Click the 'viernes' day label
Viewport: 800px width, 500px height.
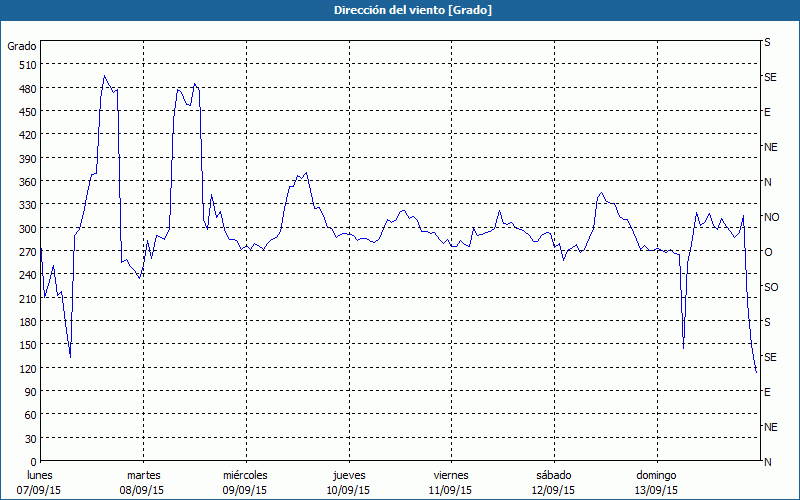point(451,475)
